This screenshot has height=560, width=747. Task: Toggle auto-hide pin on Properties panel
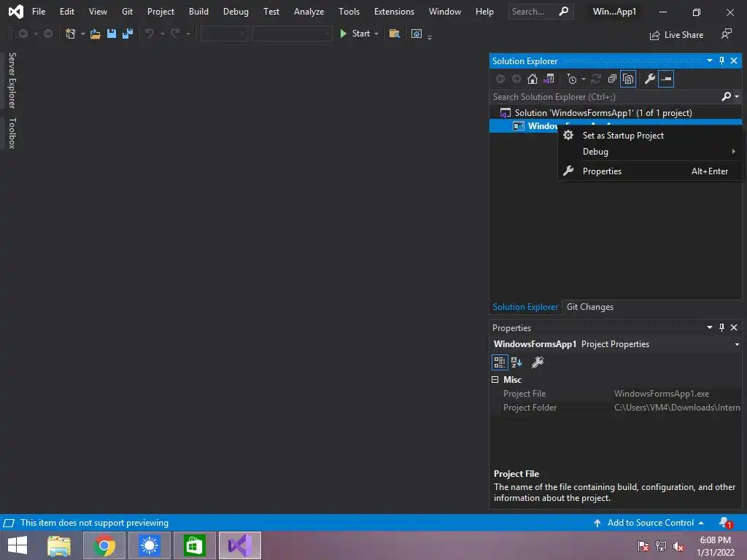click(721, 327)
